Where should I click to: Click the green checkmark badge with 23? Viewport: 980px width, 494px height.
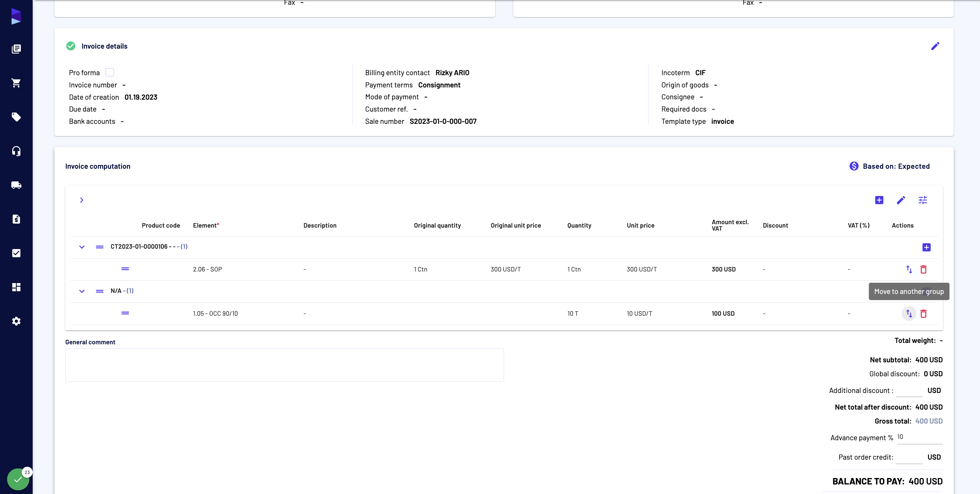click(x=18, y=479)
